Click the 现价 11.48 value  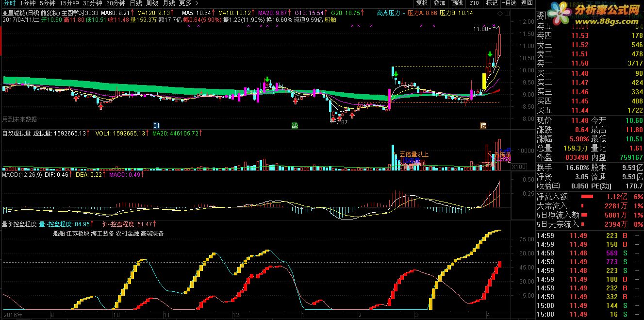579,120
